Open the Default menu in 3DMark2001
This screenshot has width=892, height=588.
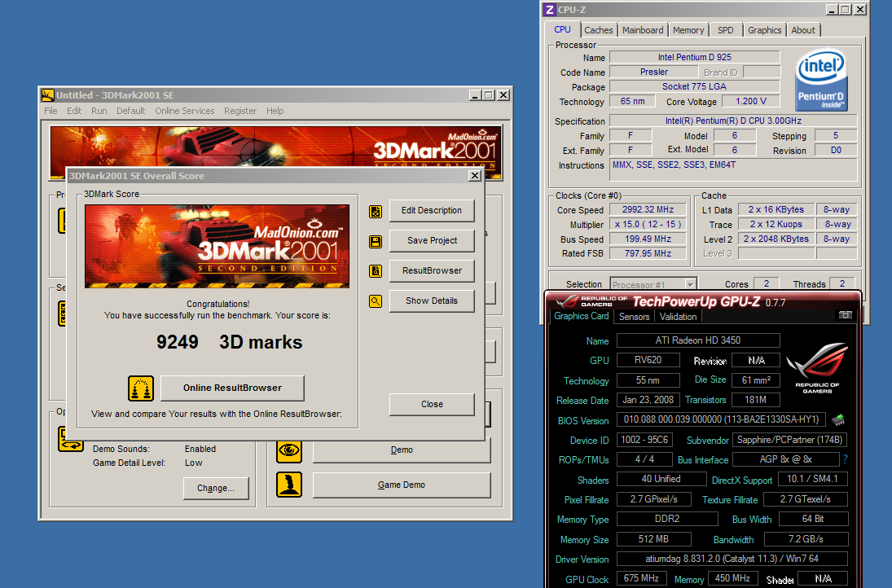click(x=131, y=111)
